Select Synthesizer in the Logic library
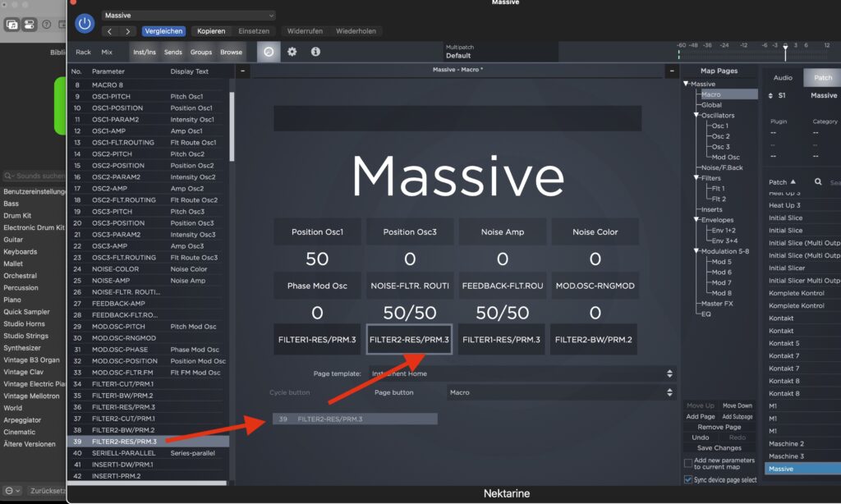 [22, 348]
